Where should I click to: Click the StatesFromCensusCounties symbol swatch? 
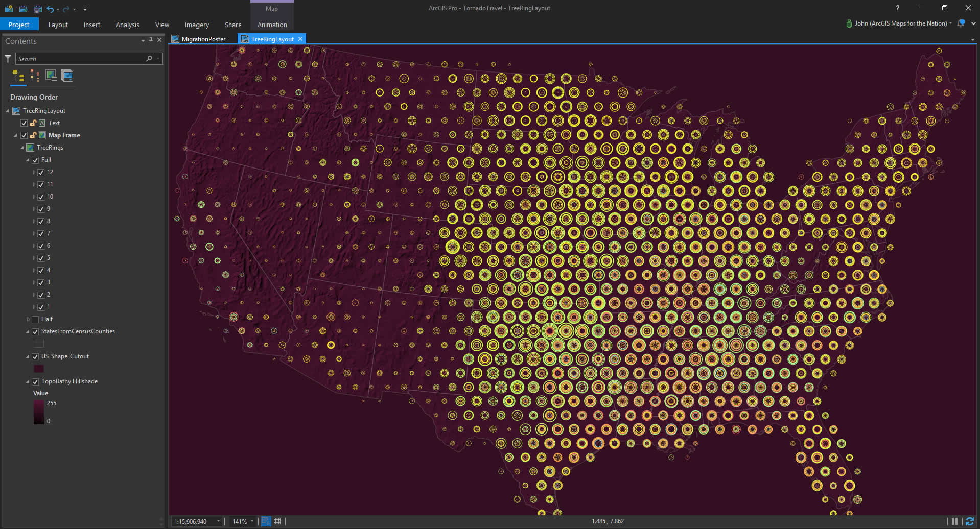tap(38, 344)
